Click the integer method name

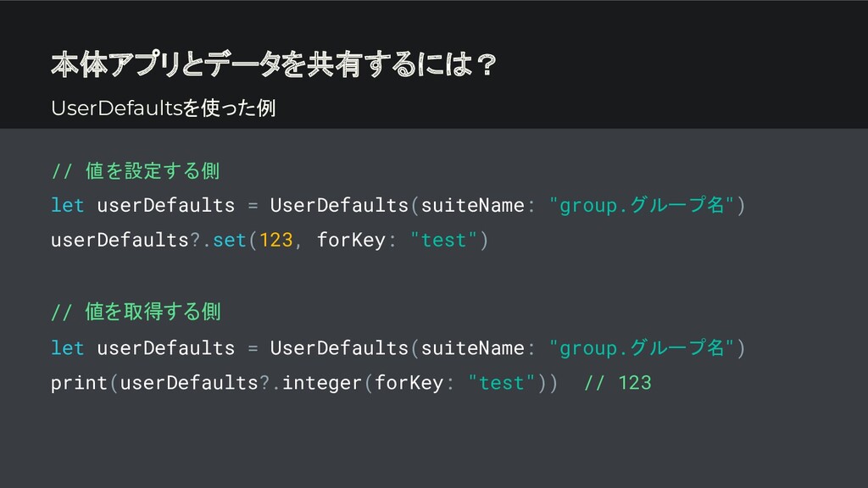[x=321, y=383]
